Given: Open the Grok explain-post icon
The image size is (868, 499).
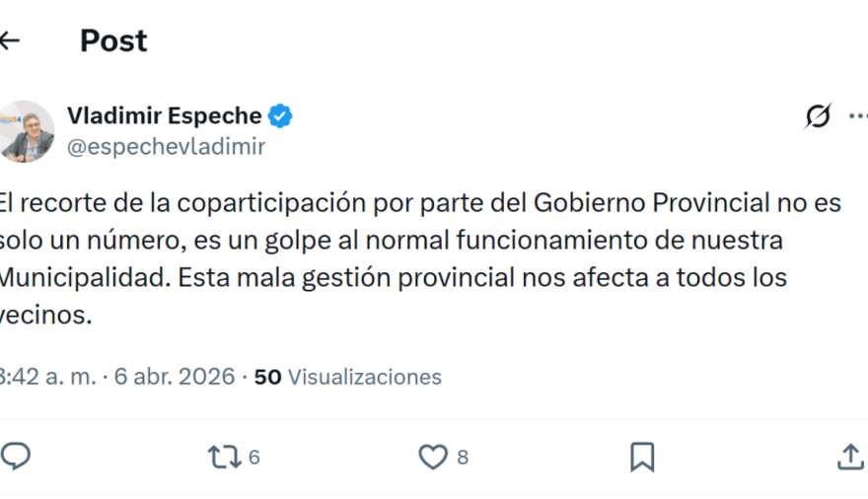Looking at the screenshot, I should click(818, 116).
